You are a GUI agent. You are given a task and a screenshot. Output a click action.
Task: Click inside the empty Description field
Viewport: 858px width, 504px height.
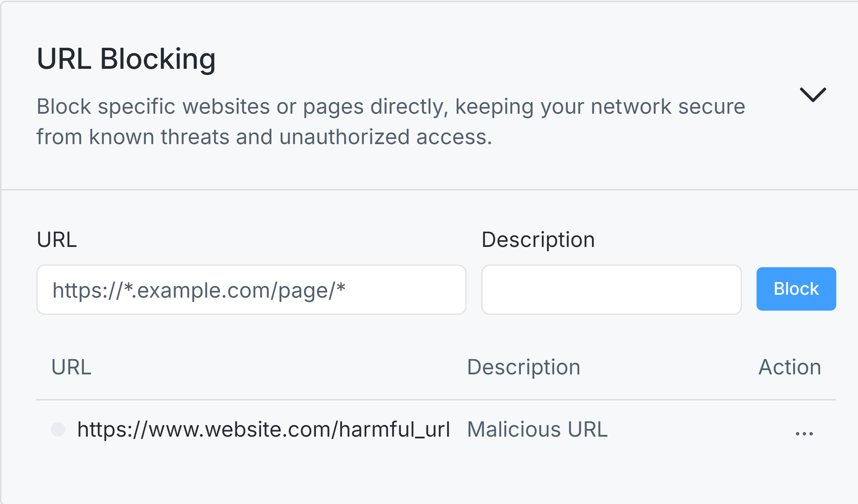612,289
